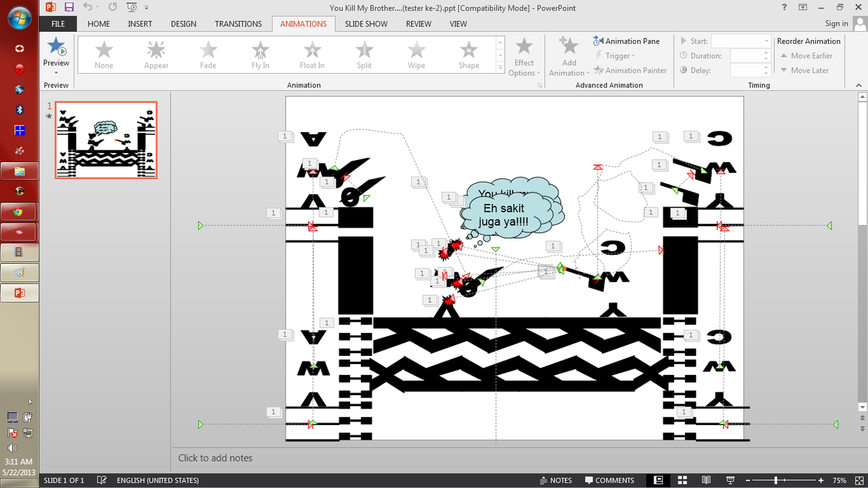
Task: Click the Undo arrow icon
Action: pos(87,7)
